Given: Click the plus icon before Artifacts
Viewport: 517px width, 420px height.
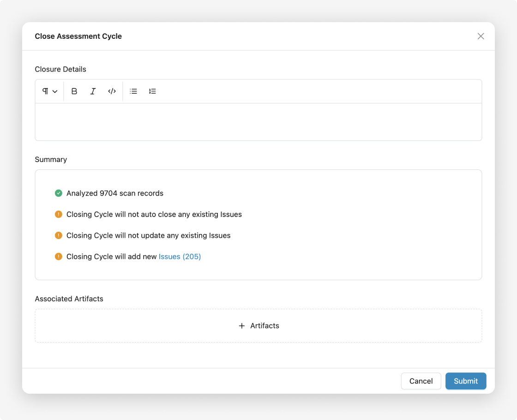Looking at the screenshot, I should click(242, 326).
